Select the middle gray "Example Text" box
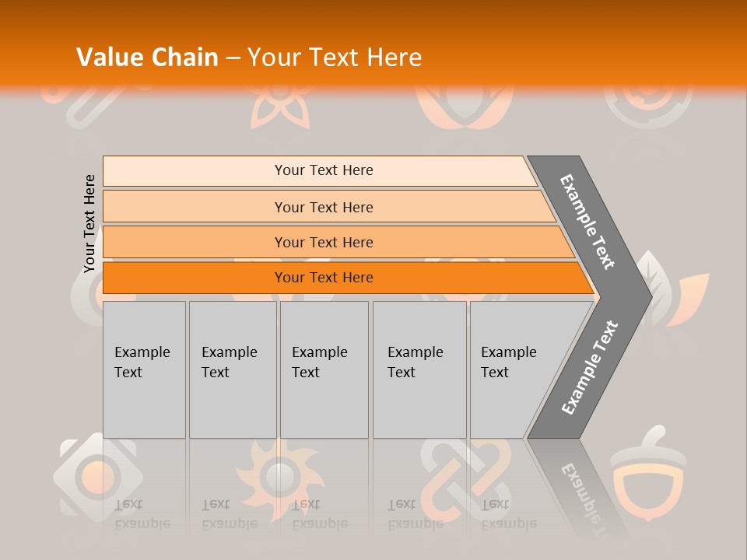Image resolution: width=747 pixels, height=560 pixels. (324, 369)
